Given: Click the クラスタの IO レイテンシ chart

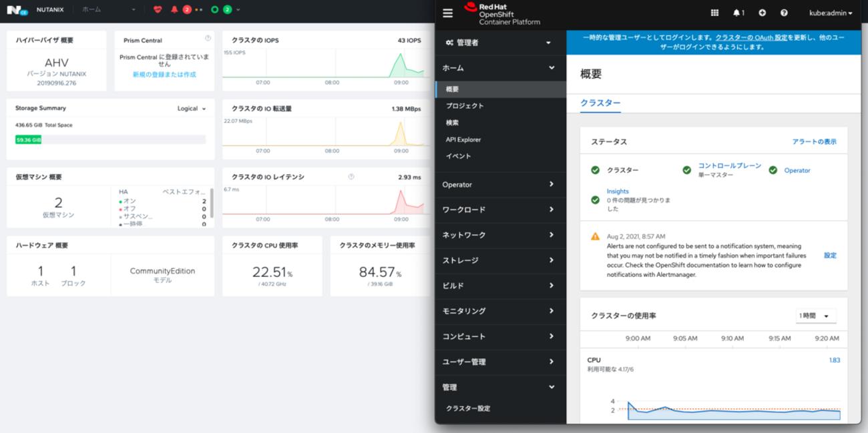Looking at the screenshot, I should click(323, 201).
